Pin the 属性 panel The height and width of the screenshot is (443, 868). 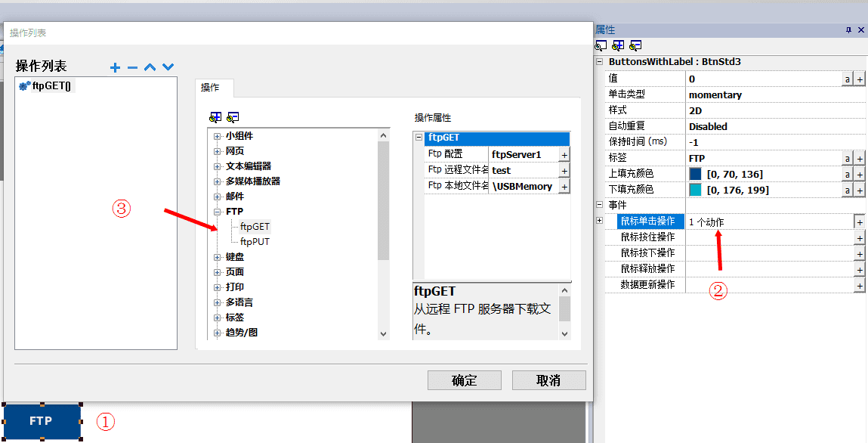(848, 29)
